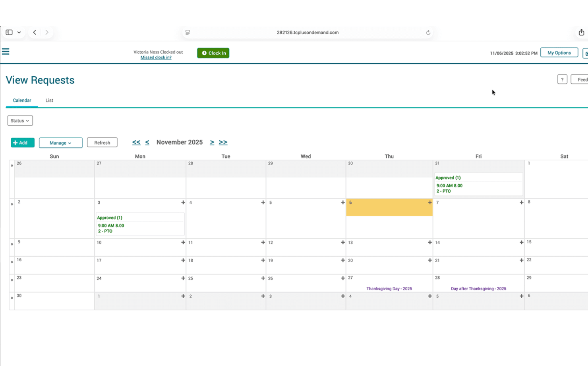Open approved PTO request on October 31
Image resolution: width=588 pixels, height=392 pixels.
click(x=478, y=184)
